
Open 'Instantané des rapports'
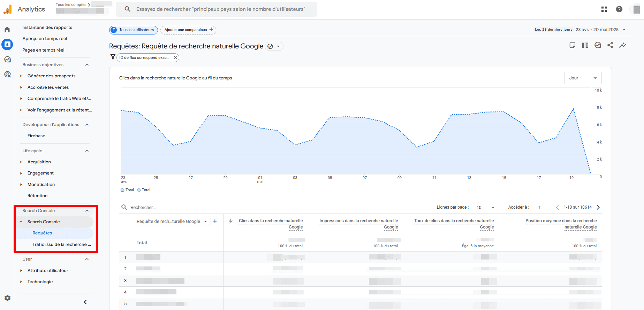pos(47,28)
